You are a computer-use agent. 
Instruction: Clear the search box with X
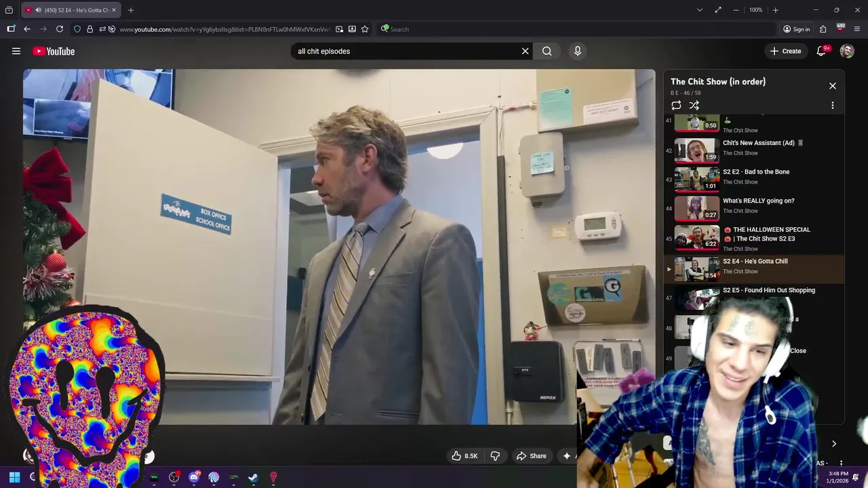click(525, 51)
